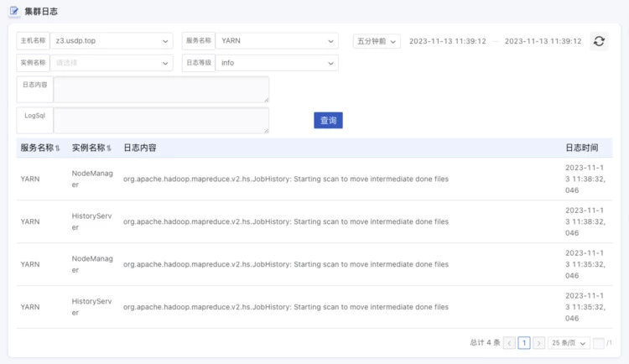The height and width of the screenshot is (364, 629).
Task: Go to next page arrow
Action: pos(538,343)
